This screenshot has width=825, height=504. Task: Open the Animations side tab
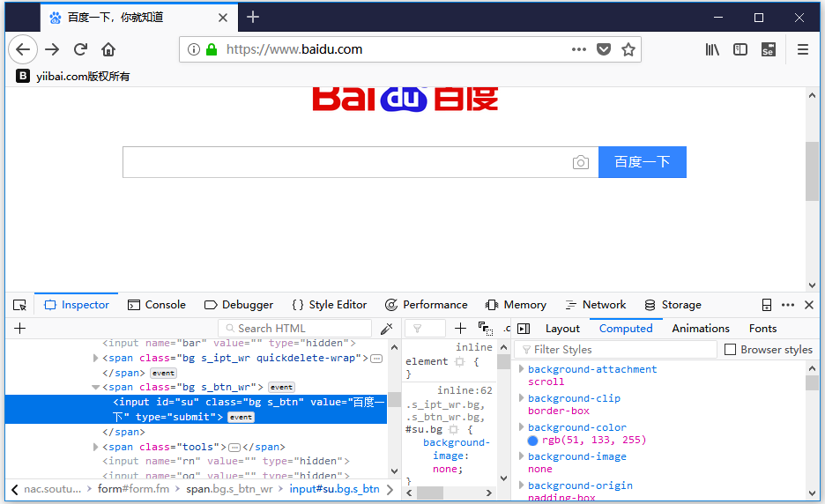[x=701, y=329]
